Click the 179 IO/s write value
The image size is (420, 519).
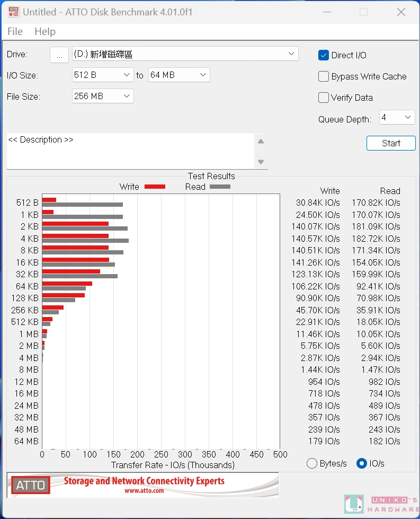pos(324,441)
